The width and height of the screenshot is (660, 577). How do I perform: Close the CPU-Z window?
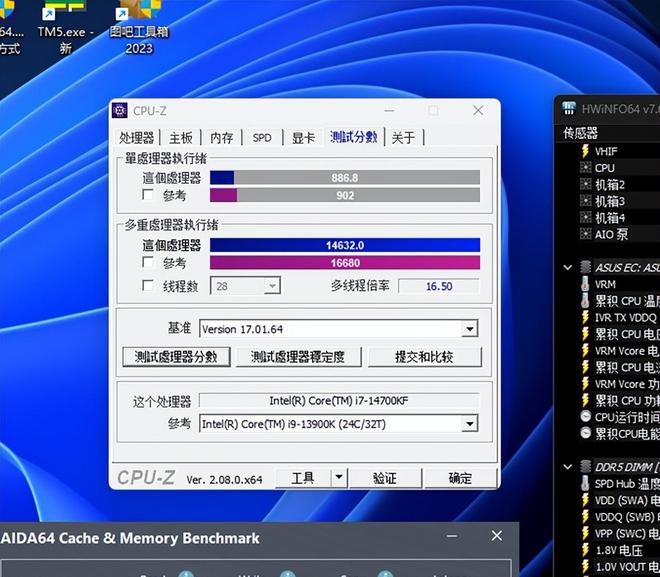[478, 111]
